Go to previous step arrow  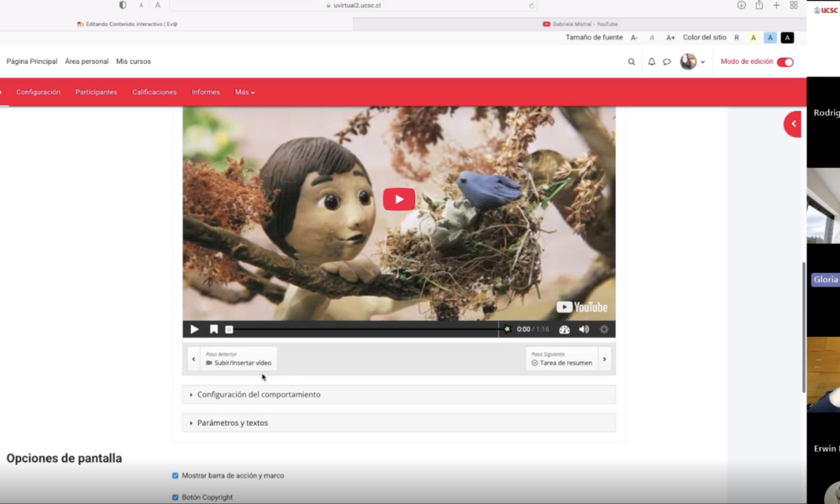(x=193, y=359)
